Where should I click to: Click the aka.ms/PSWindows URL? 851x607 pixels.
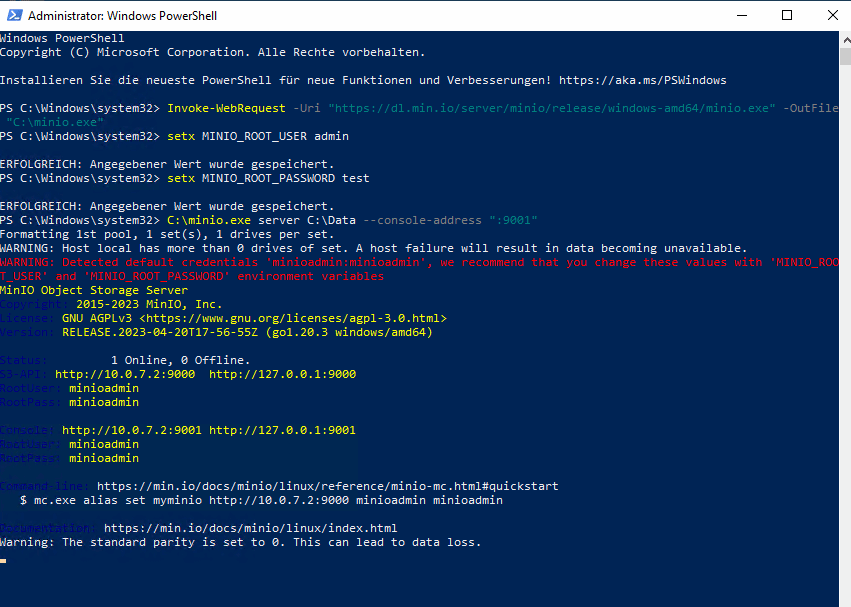coord(642,80)
